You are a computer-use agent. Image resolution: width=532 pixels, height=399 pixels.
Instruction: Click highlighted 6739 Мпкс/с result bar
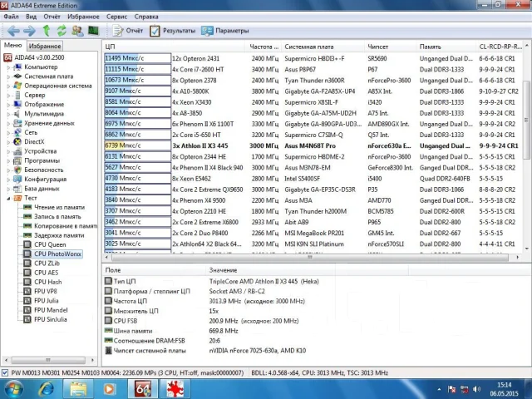pos(137,145)
